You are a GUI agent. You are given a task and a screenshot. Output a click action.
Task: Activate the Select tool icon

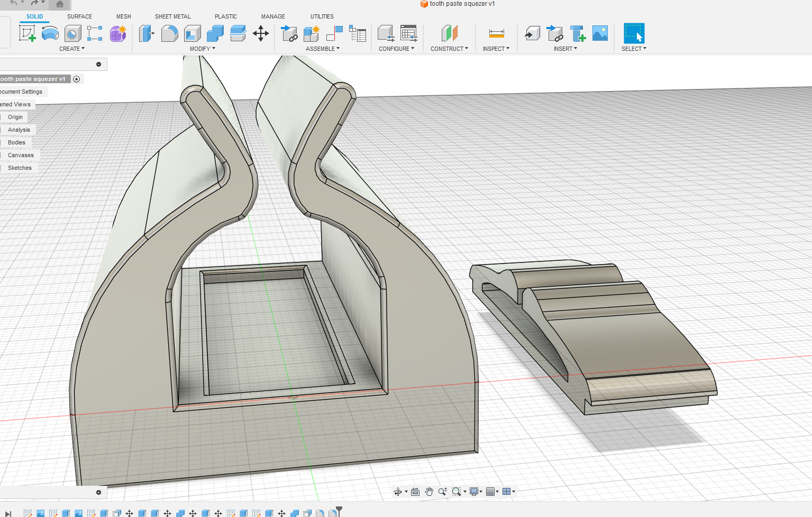[634, 33]
